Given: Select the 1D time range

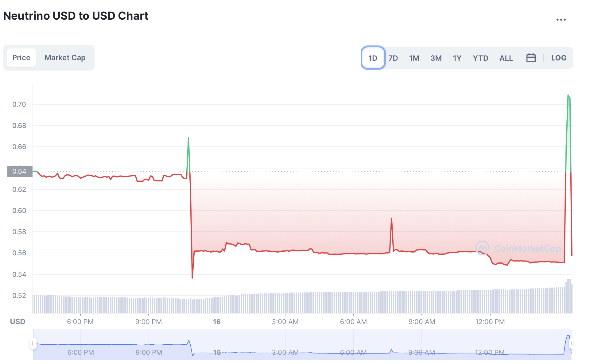Looking at the screenshot, I should [373, 58].
